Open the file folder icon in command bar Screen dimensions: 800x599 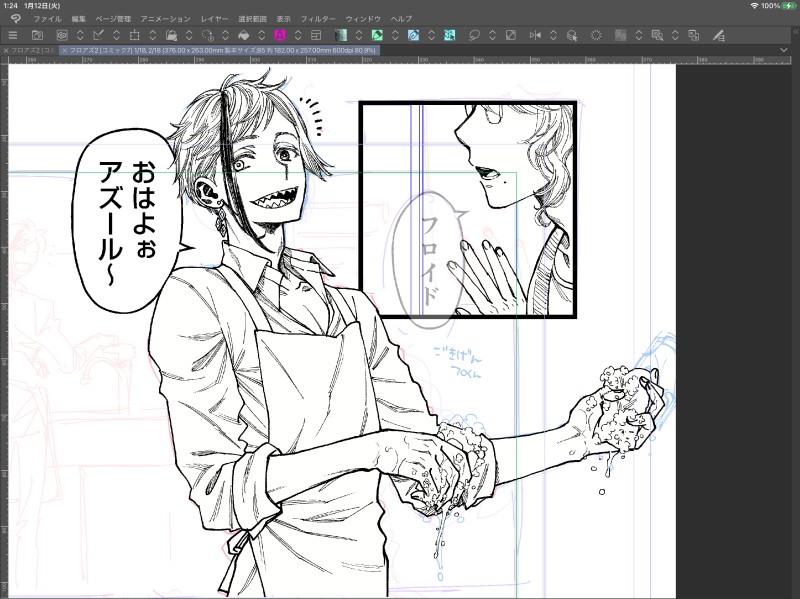[x=37, y=35]
